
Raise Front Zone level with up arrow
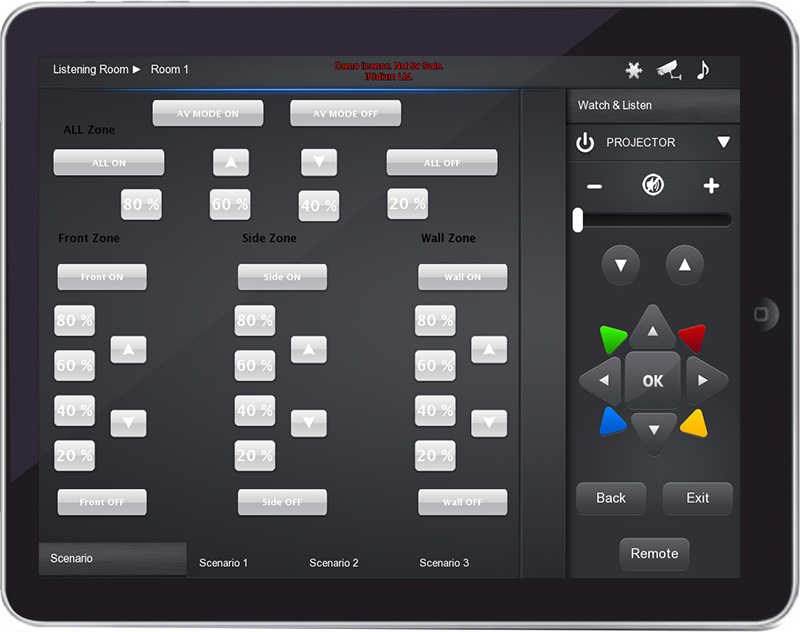[x=128, y=349]
